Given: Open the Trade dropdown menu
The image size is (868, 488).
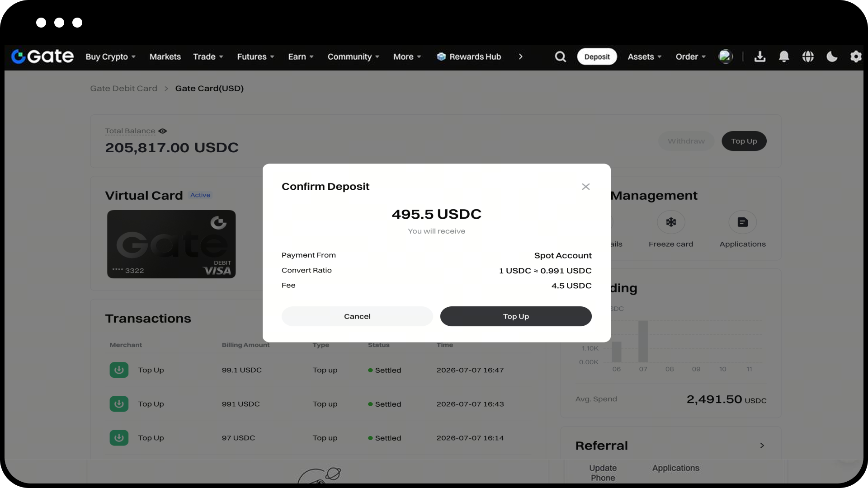Looking at the screenshot, I should 208,56.
